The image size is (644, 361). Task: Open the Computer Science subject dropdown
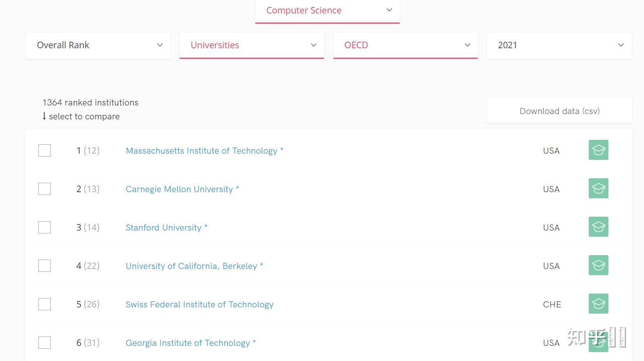[327, 11]
